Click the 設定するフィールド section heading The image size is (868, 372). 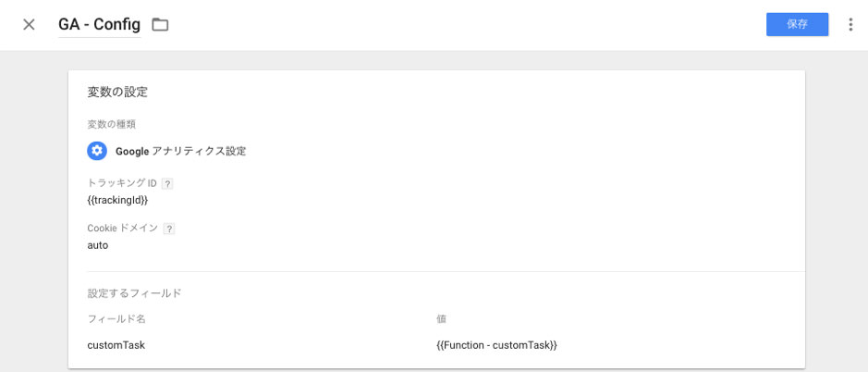pos(134,293)
